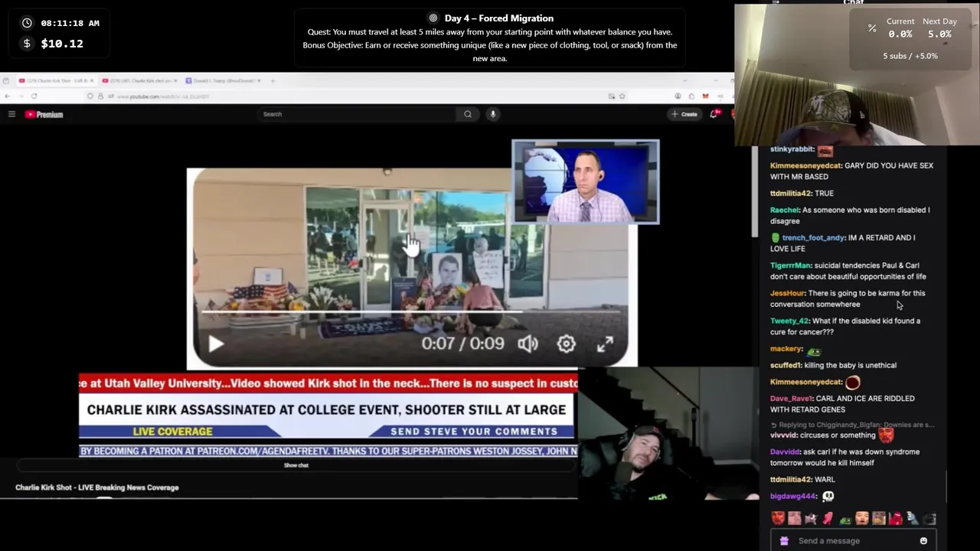Viewport: 980px width, 551px height.
Task: Click message 'killing the baby is unethical'
Action: coord(851,365)
